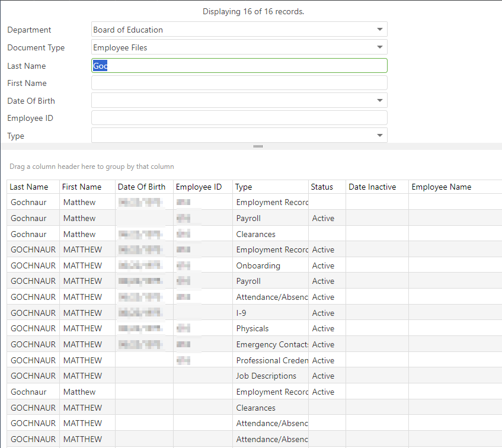Open the Department dropdown arrow
The height and width of the screenshot is (448, 502).
pos(379,30)
